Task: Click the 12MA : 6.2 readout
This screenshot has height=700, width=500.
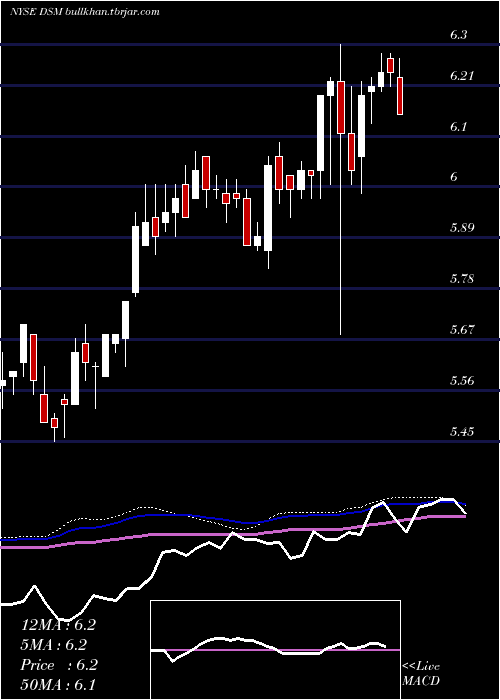Action: pyautogui.click(x=58, y=625)
